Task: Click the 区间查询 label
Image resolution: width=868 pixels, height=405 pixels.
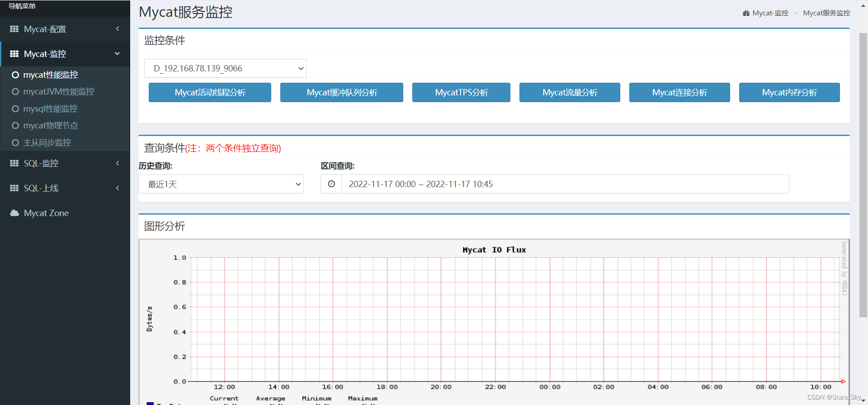Action: (x=338, y=166)
